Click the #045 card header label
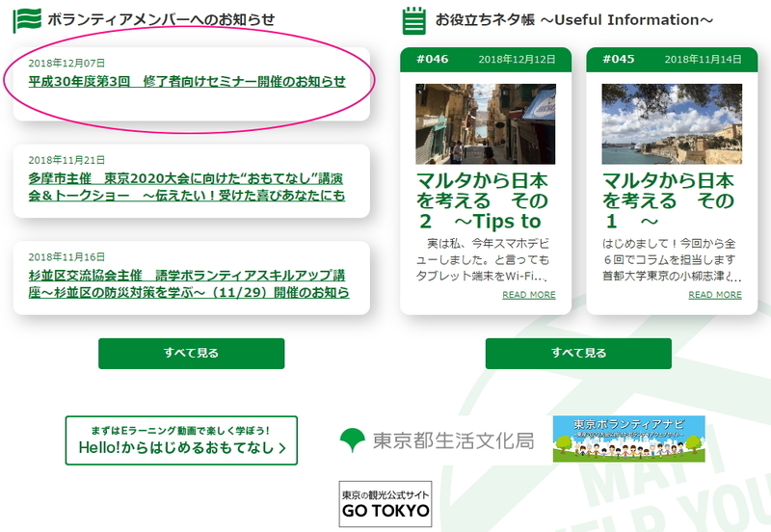The width and height of the screenshot is (771, 532). point(619,59)
